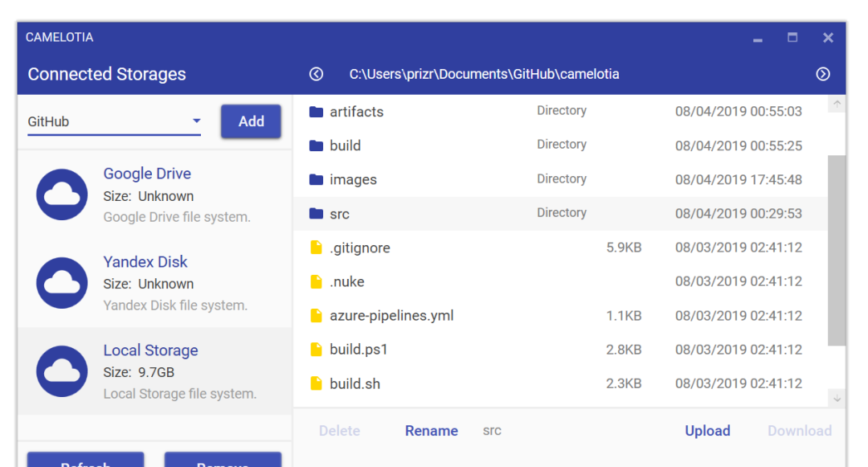Select the src directory name
The width and height of the screenshot is (868, 467).
coord(339,214)
